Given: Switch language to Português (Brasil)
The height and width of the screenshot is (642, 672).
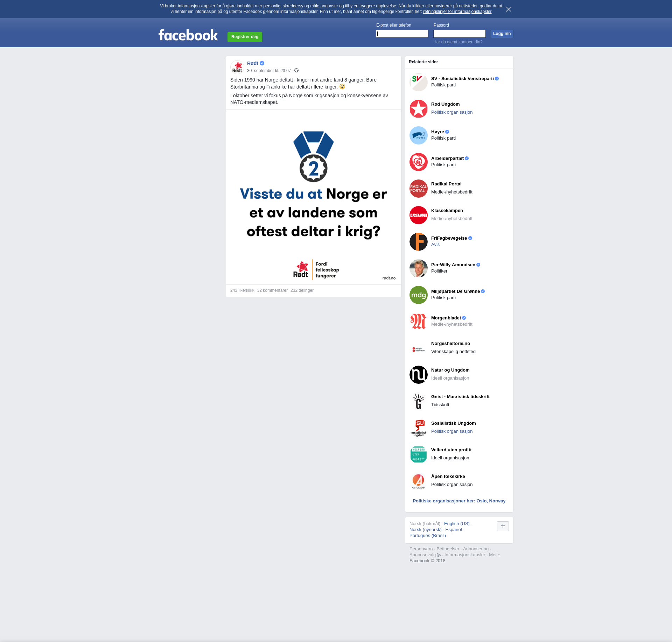Looking at the screenshot, I should tap(428, 536).
